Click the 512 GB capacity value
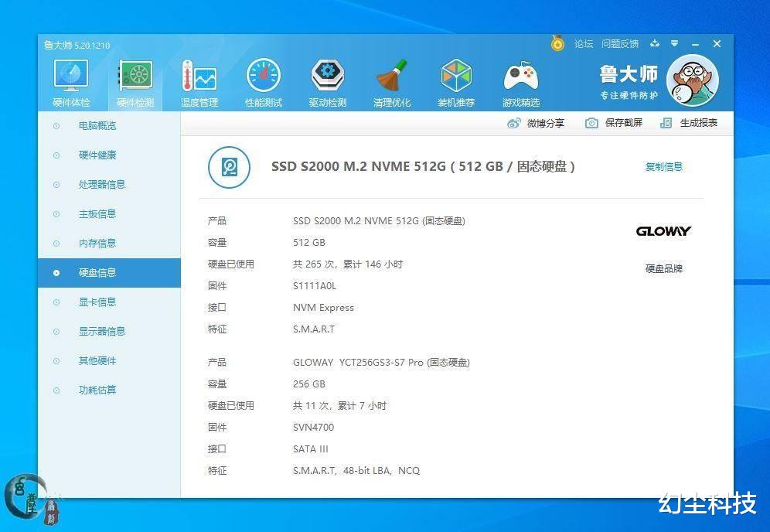770x532 pixels. (309, 243)
